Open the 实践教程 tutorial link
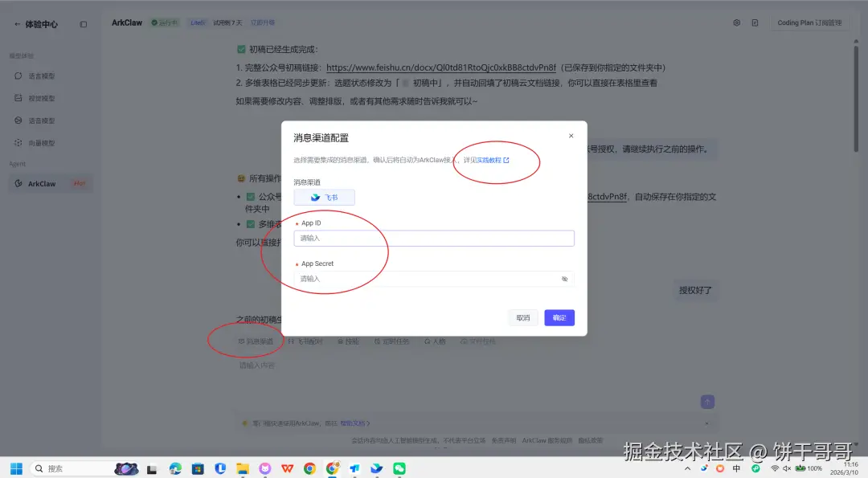The image size is (868, 478). point(493,160)
